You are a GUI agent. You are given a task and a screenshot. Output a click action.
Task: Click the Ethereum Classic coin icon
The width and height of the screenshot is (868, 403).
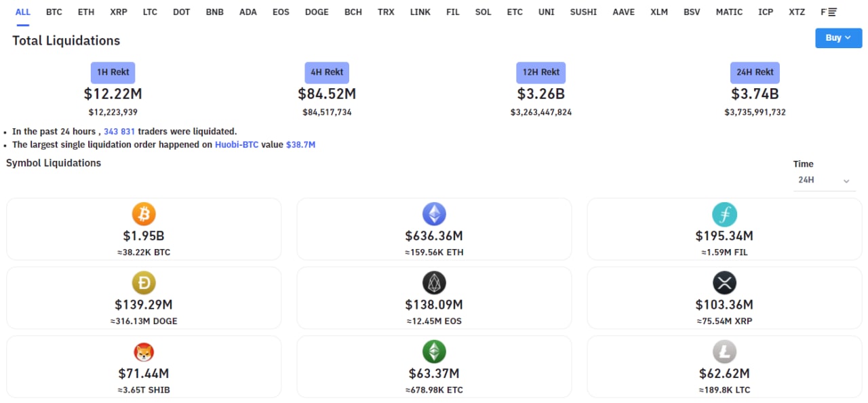click(434, 352)
